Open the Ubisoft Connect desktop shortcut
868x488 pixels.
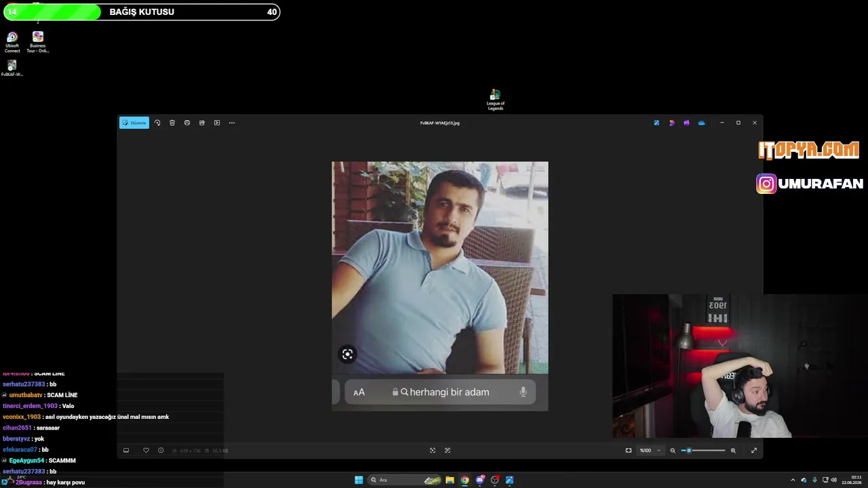pyautogui.click(x=12, y=42)
